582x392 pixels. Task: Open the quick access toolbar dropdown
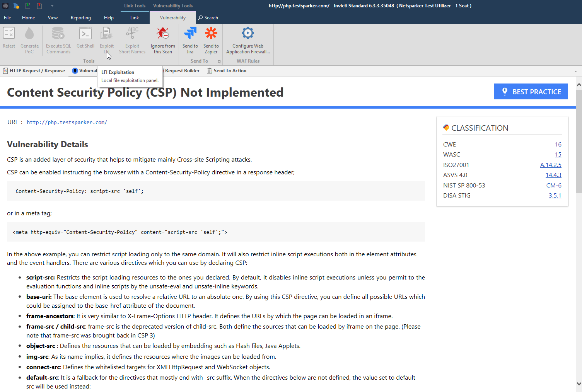52,6
